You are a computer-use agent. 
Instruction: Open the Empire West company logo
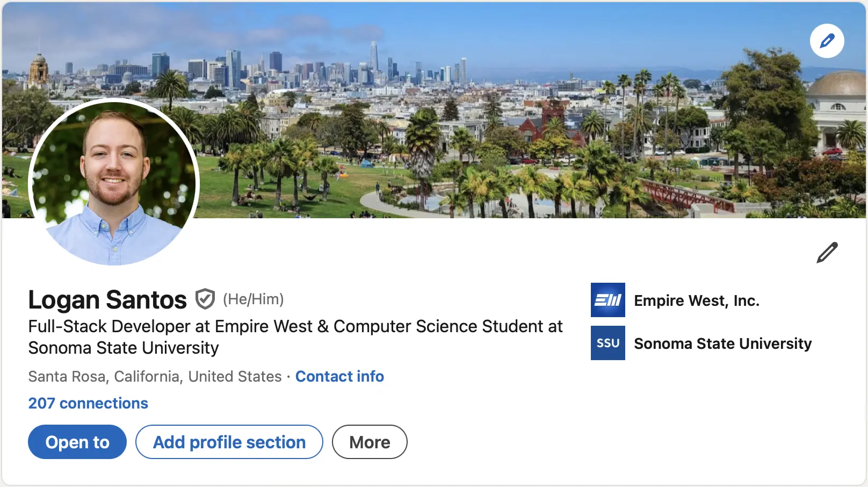click(607, 300)
